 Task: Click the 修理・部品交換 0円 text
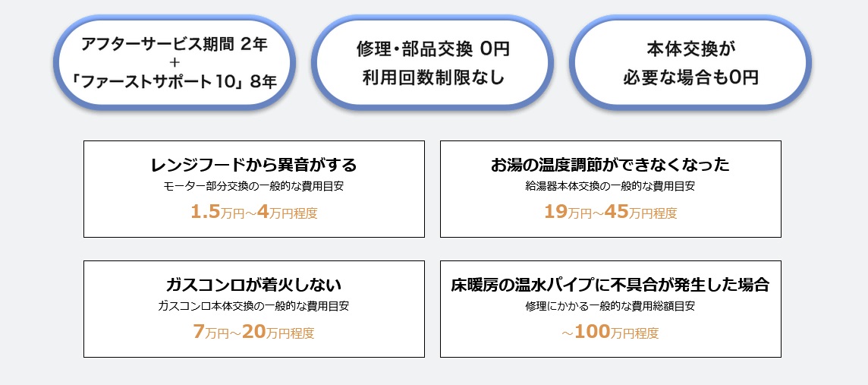tap(433, 49)
